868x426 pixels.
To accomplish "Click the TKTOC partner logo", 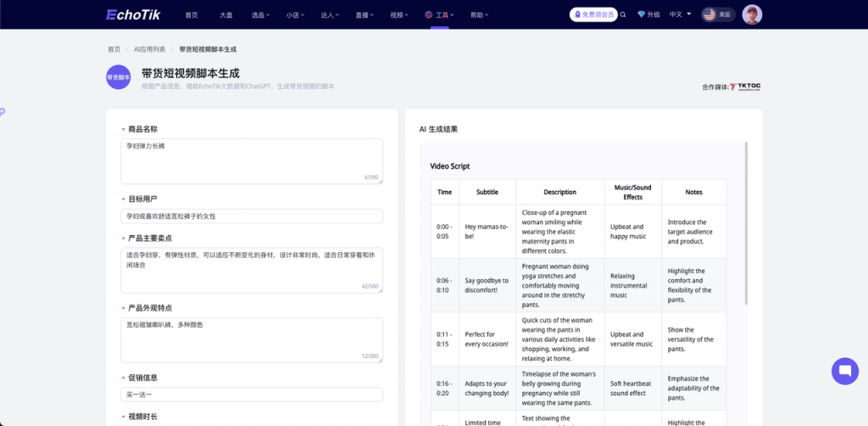I will click(x=745, y=87).
